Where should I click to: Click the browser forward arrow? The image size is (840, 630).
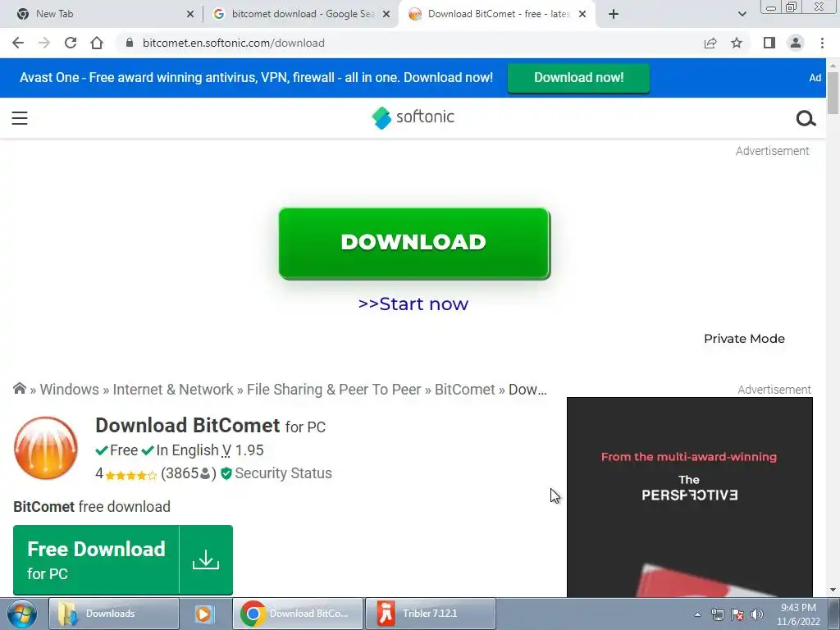[x=44, y=43]
